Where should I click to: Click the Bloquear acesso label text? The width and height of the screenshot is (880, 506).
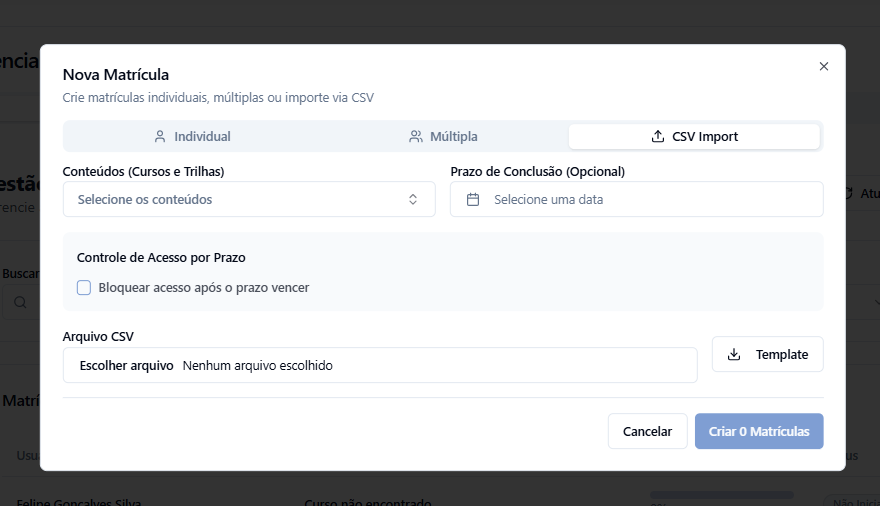click(204, 288)
